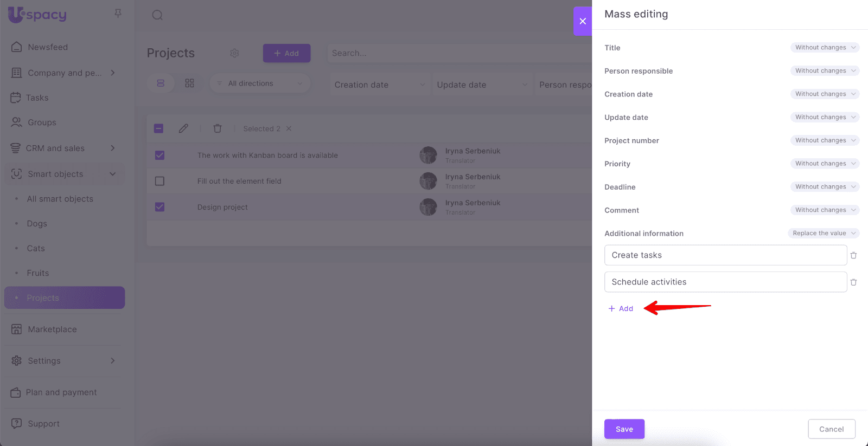Click Save in Mass editing panel
This screenshot has height=446, width=868.
click(624, 429)
